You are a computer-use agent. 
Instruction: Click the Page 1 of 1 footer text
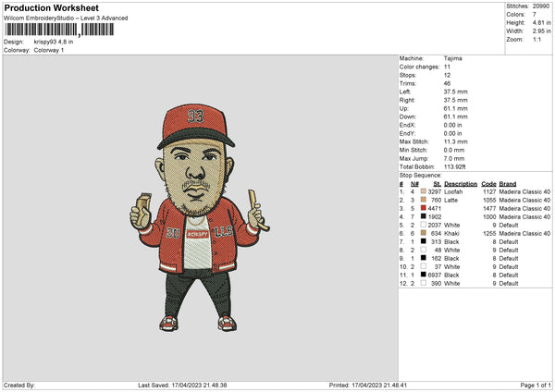536,385
